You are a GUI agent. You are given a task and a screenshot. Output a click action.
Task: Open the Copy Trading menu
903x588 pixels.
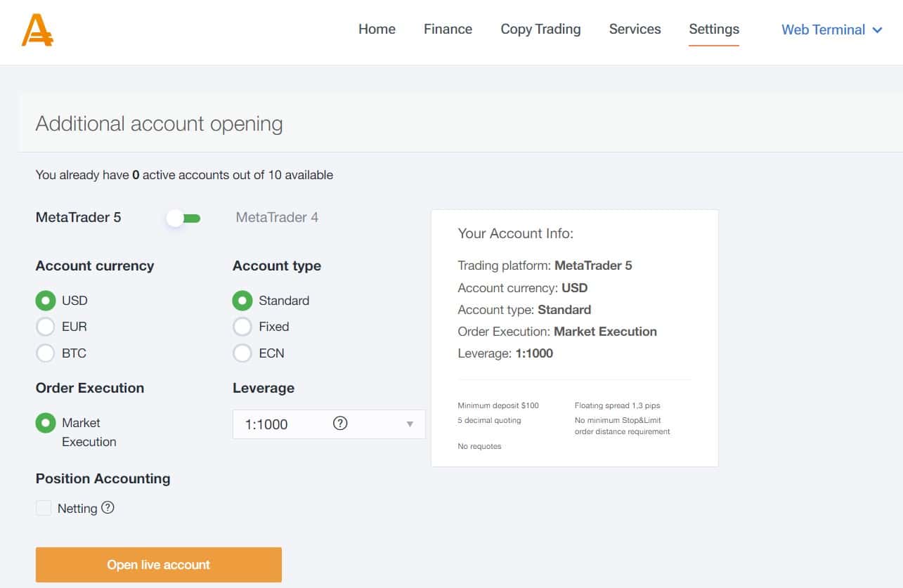click(x=540, y=30)
